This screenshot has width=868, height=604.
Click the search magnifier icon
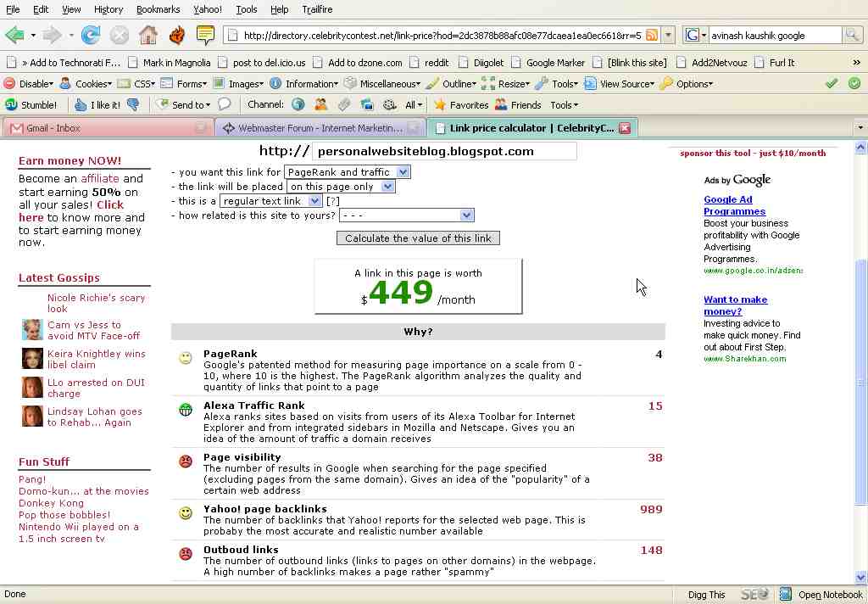click(851, 35)
